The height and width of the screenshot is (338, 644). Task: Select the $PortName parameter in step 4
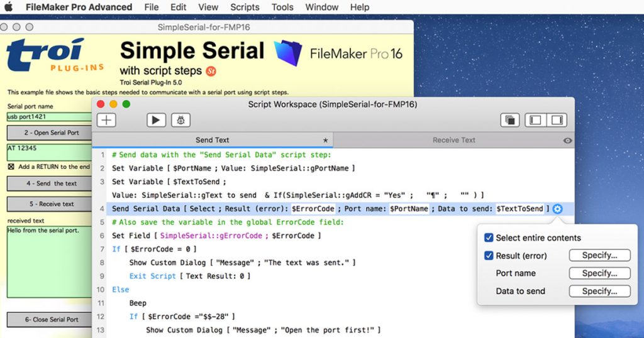tap(409, 209)
